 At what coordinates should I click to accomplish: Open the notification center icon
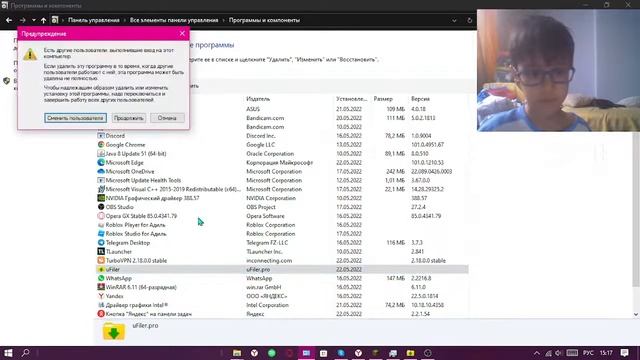pyautogui.click(x=624, y=353)
